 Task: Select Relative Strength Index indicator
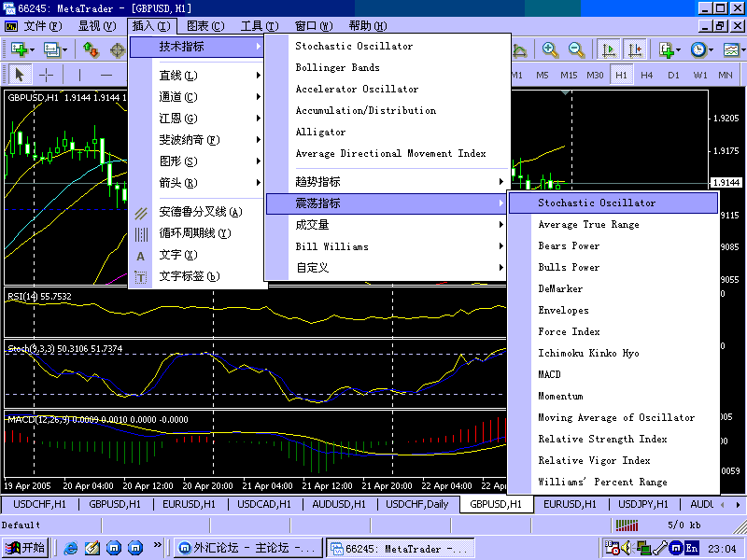click(602, 439)
